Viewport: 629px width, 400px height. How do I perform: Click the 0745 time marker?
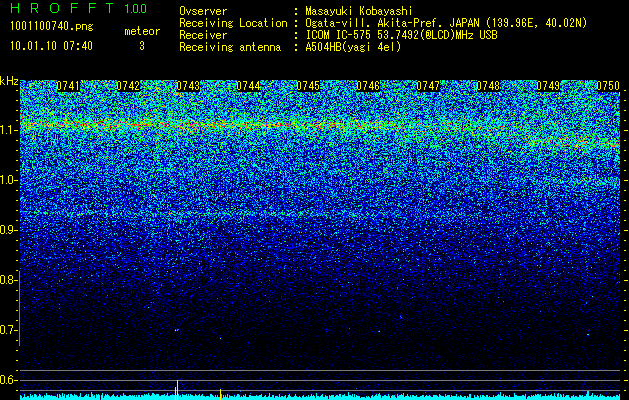[x=308, y=86]
